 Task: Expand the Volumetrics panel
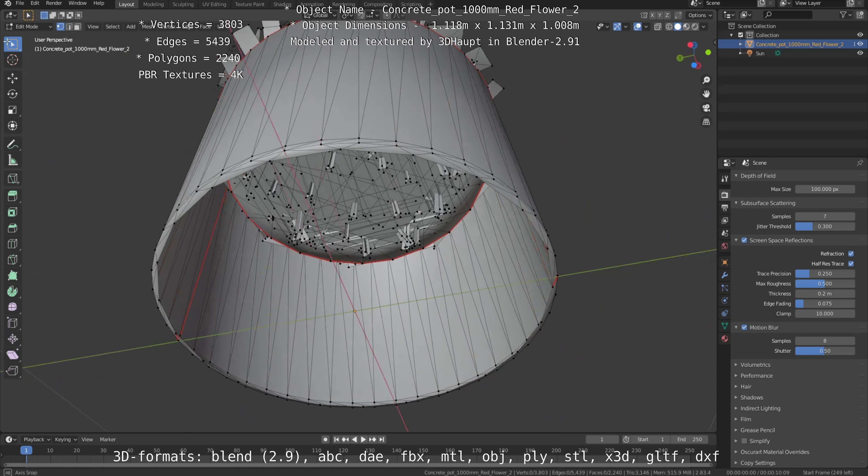(755, 365)
